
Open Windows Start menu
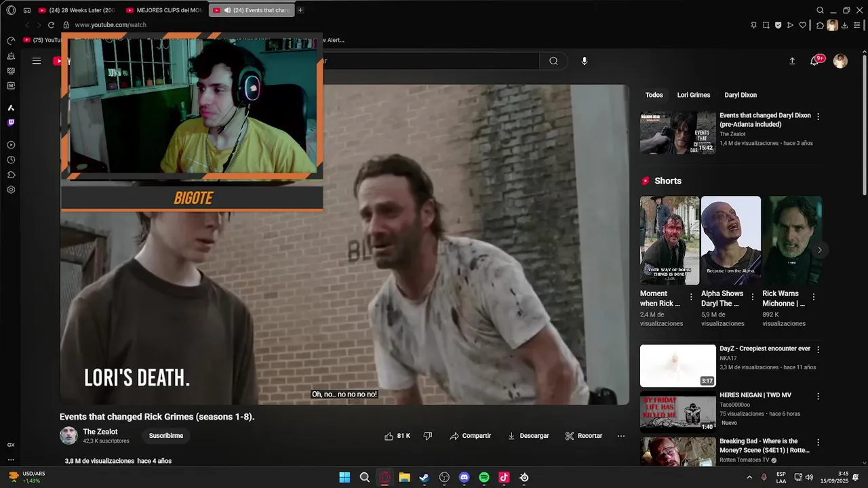(x=344, y=477)
